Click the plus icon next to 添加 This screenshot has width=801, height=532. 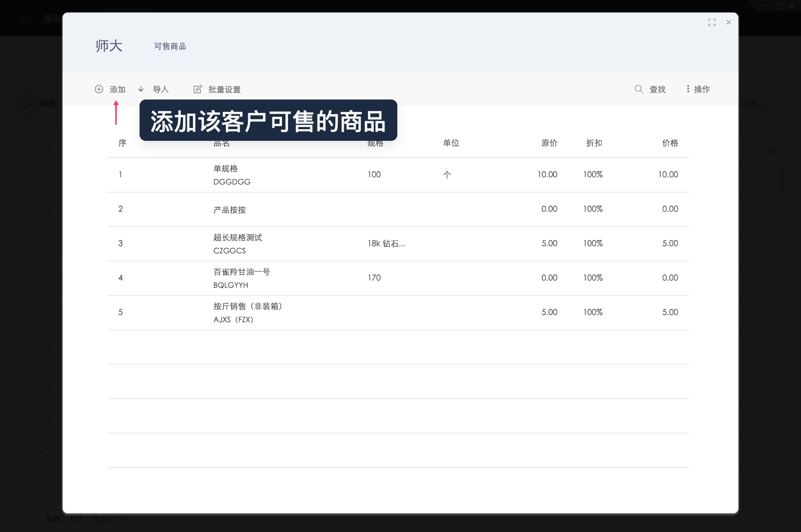pos(99,89)
